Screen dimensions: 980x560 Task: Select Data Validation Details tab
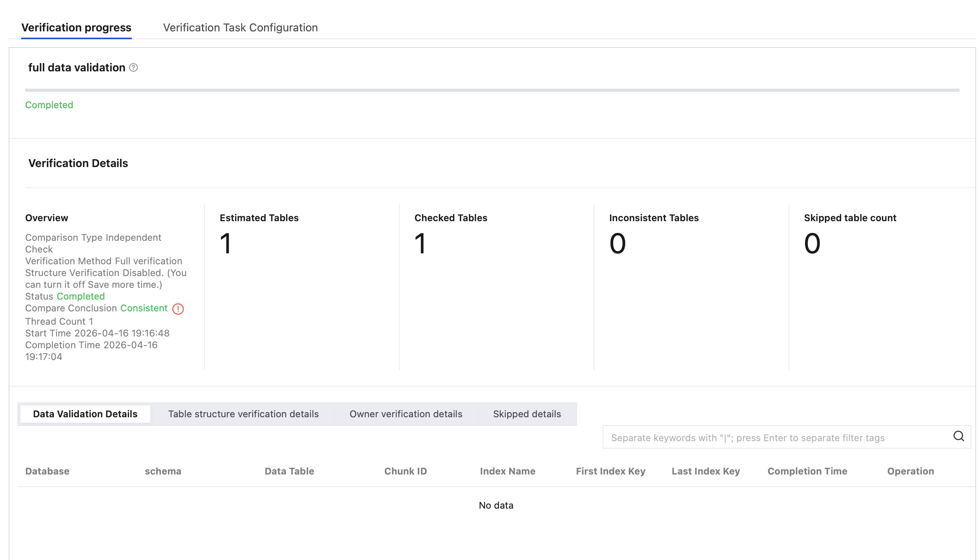tap(85, 414)
